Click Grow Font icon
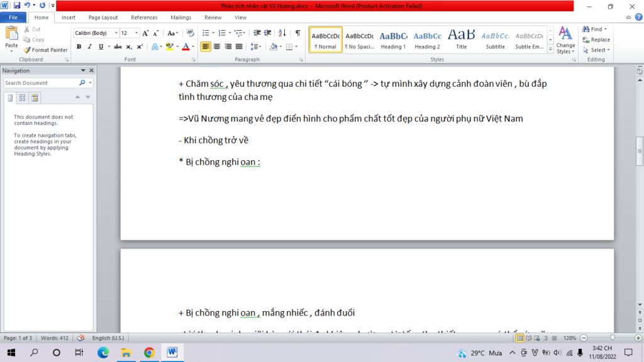Viewport: 644px width, 362px height. coord(145,33)
